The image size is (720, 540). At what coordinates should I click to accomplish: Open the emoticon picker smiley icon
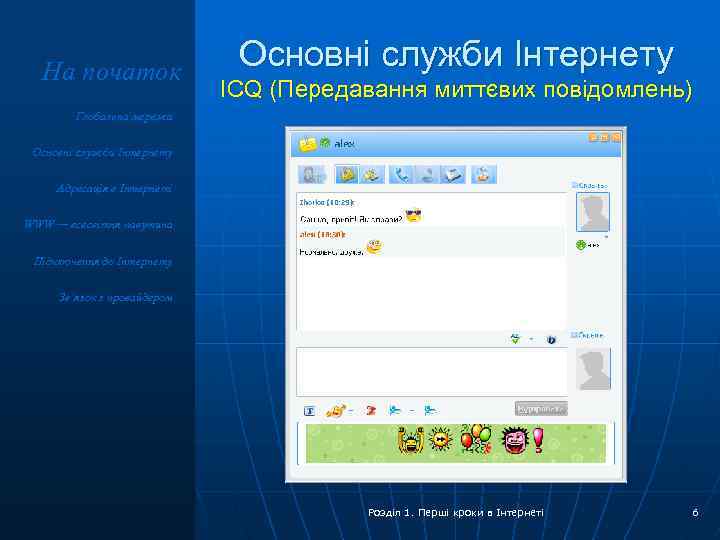click(335, 410)
